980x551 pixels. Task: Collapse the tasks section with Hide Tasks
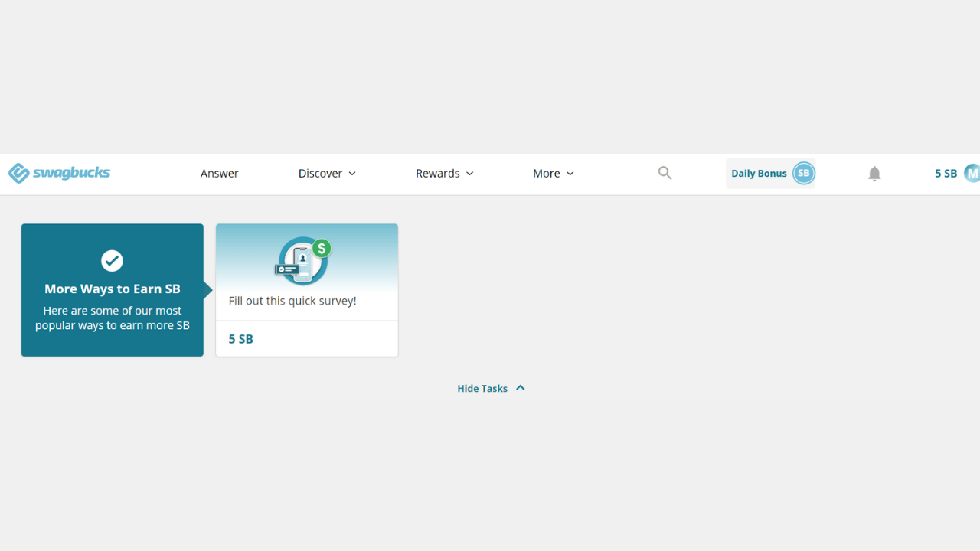[482, 388]
